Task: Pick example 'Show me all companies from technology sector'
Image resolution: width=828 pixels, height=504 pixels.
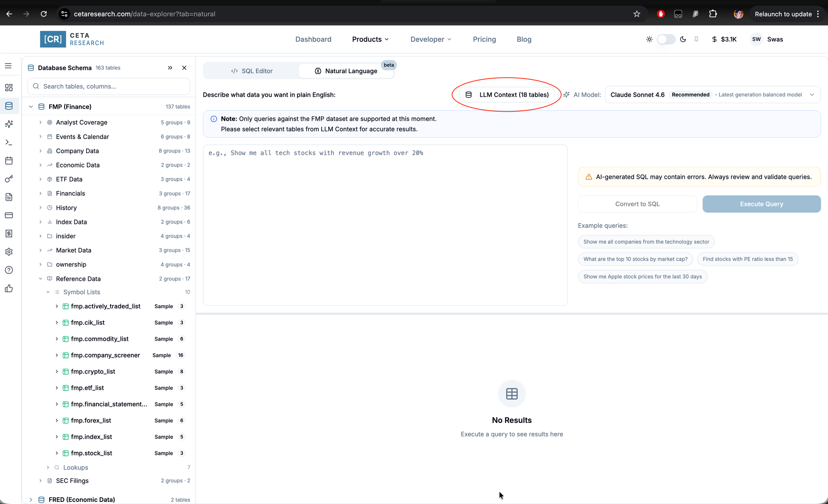Action: point(646,242)
